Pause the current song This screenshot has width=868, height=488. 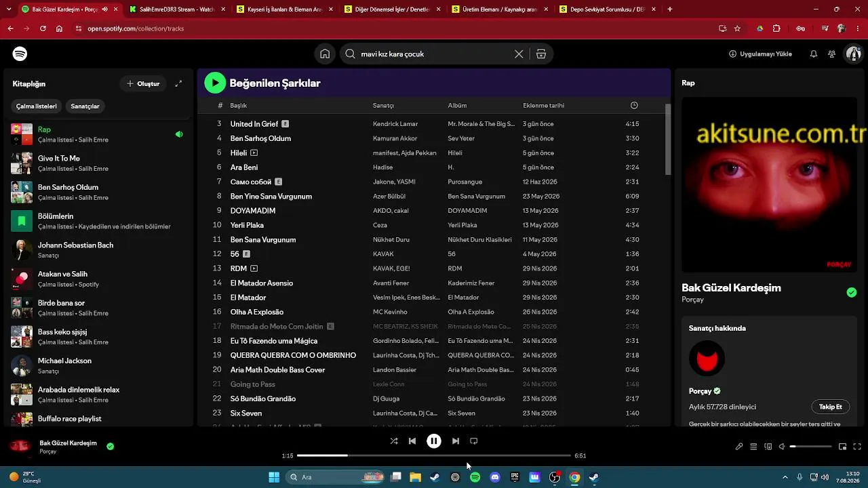click(434, 441)
